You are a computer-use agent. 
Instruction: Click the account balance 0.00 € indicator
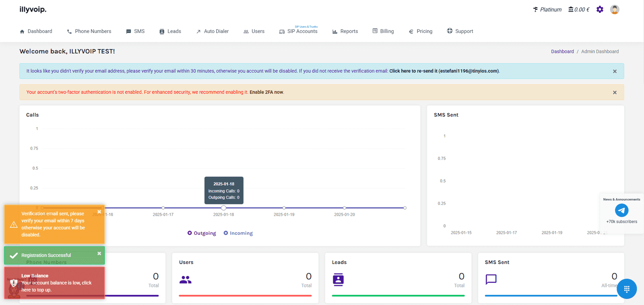coord(579,10)
